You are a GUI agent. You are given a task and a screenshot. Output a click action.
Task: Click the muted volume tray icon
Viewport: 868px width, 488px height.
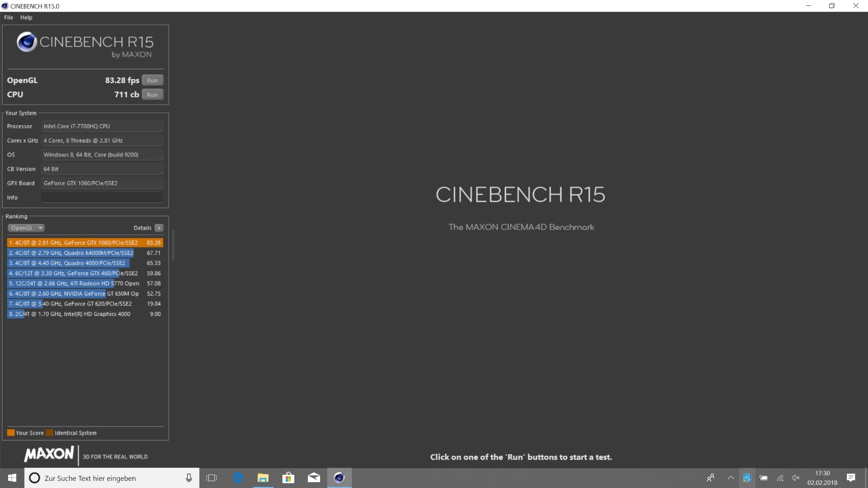796,478
